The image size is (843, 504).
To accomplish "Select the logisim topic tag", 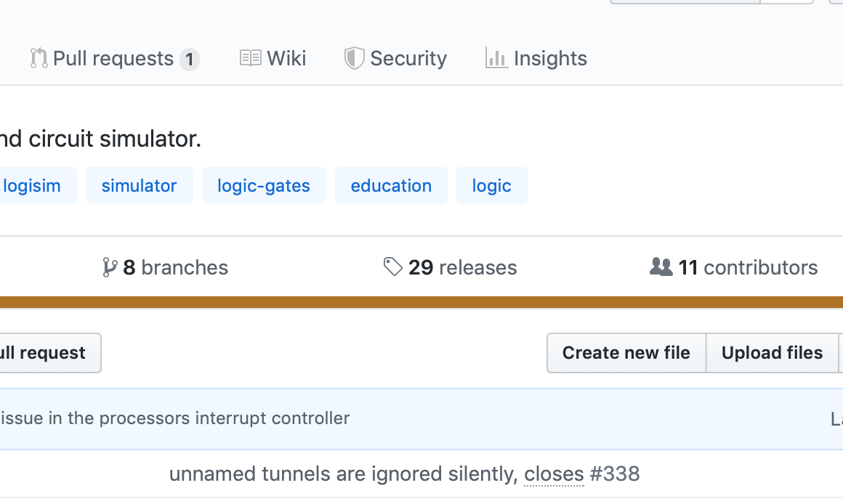I will point(29,185).
